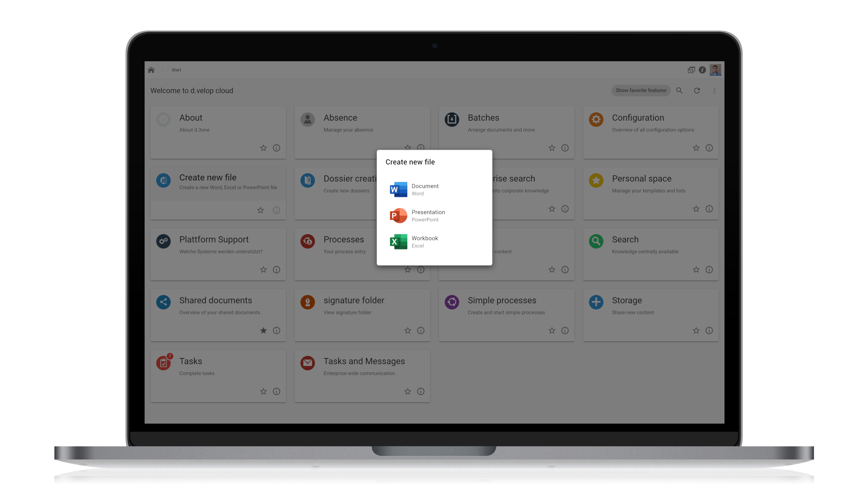Toggle favorite star on Storage tile

(x=696, y=330)
